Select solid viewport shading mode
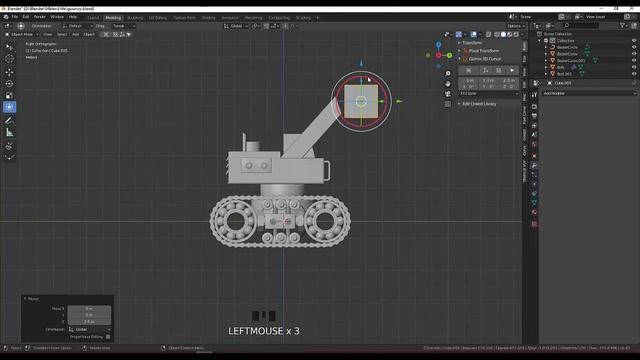The height and width of the screenshot is (360, 640). click(x=503, y=35)
